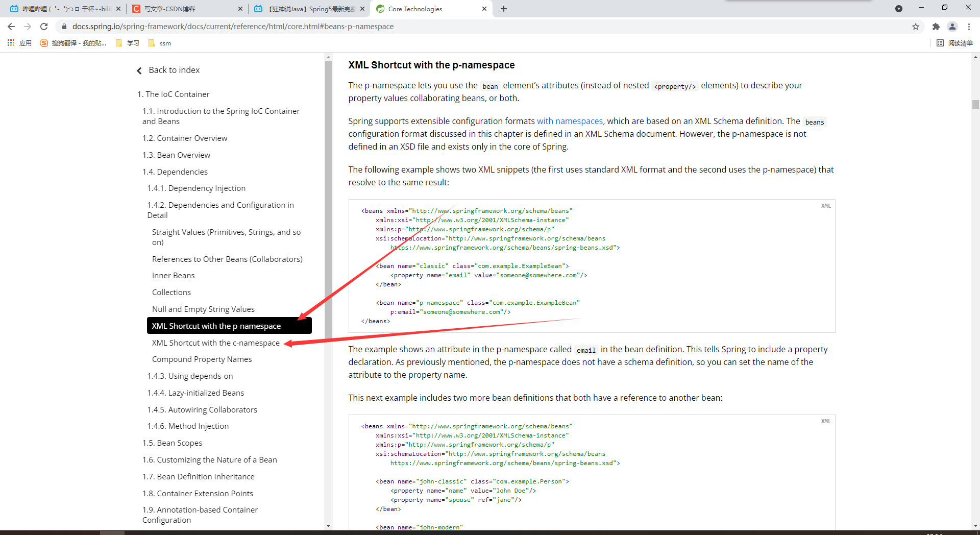Select Inner Beans in sidebar
This screenshot has height=535, width=980.
pos(173,275)
